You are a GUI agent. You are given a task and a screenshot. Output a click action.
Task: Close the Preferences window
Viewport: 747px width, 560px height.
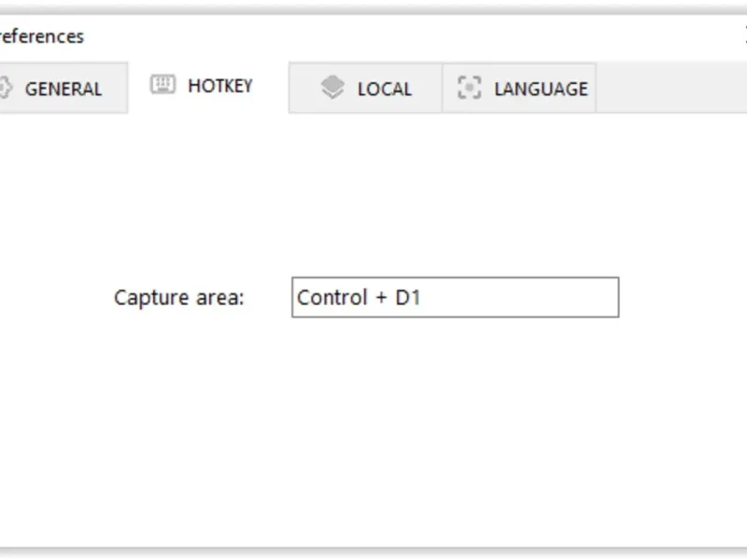tap(744, 36)
